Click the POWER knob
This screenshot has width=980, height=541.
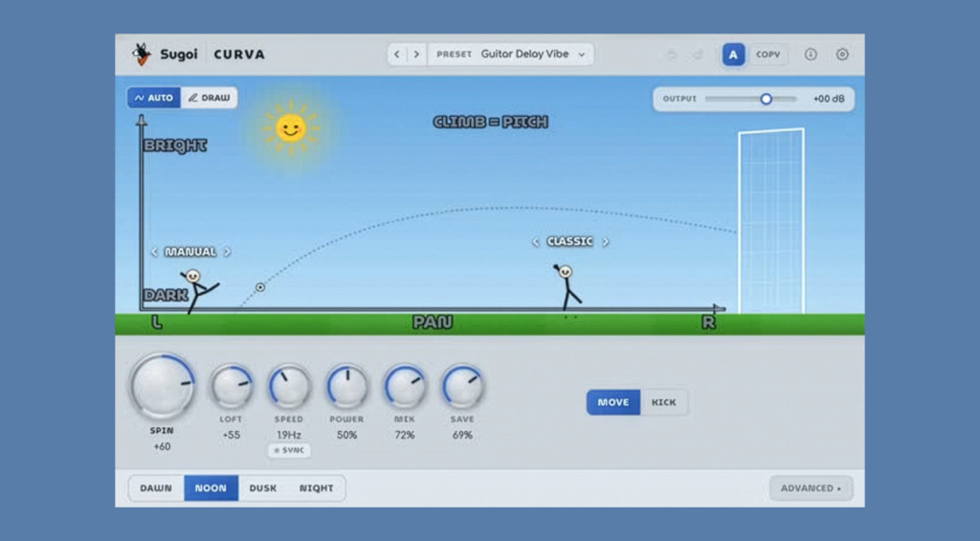[346, 387]
